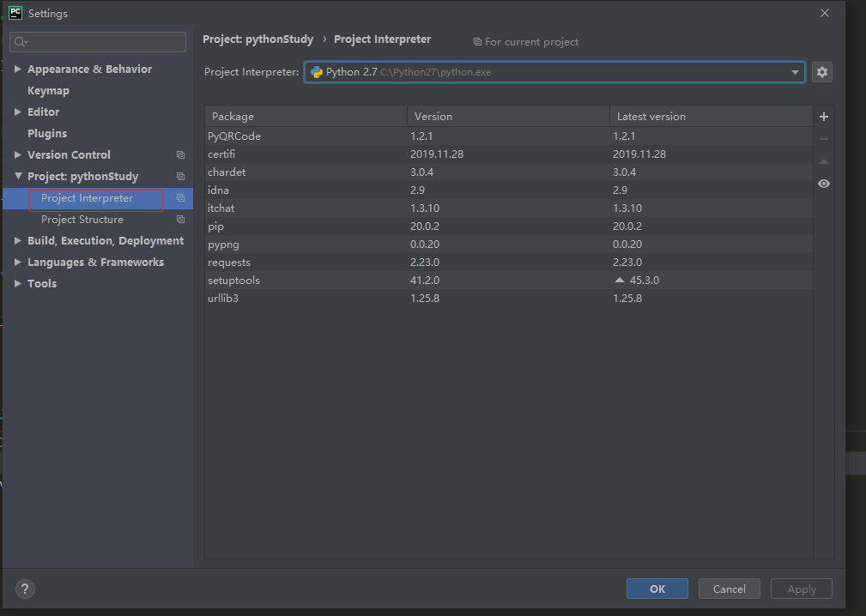
Task: Select the PyQRCode package row
Action: (x=509, y=136)
